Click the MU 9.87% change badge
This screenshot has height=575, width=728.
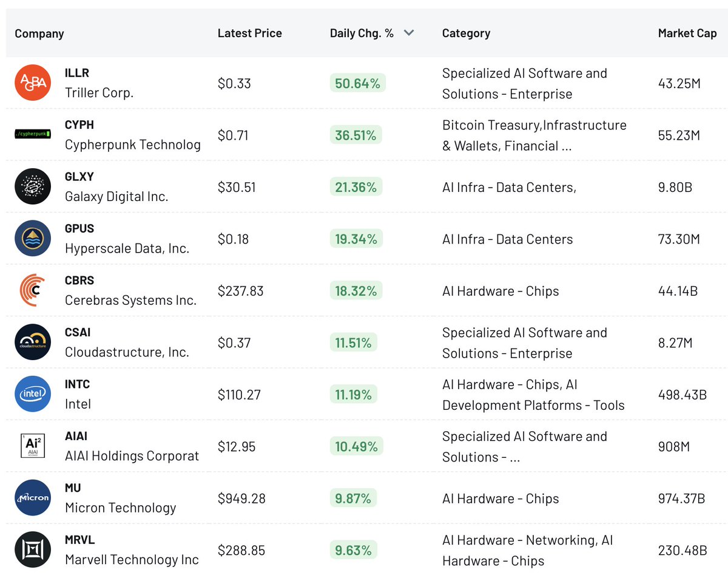click(x=354, y=498)
